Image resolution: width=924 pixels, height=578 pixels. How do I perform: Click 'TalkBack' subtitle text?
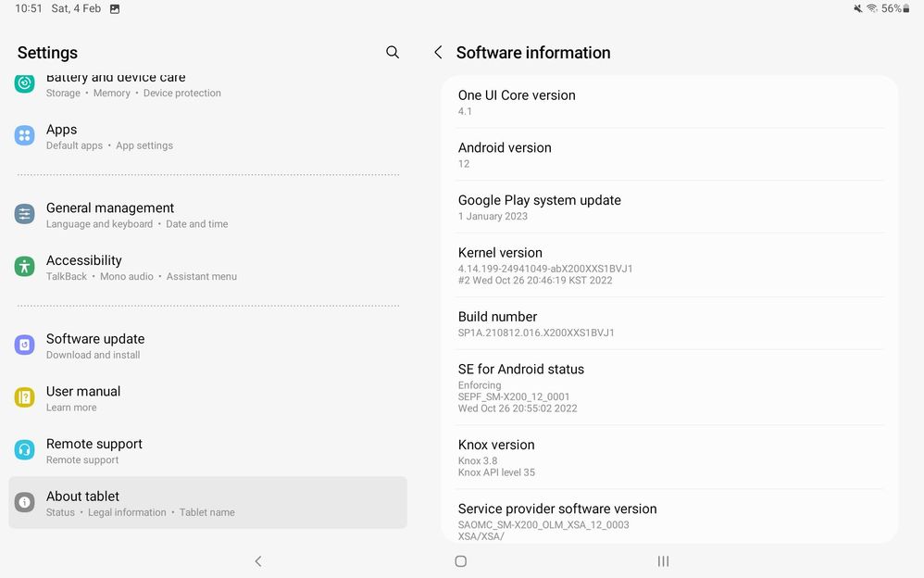(x=67, y=276)
